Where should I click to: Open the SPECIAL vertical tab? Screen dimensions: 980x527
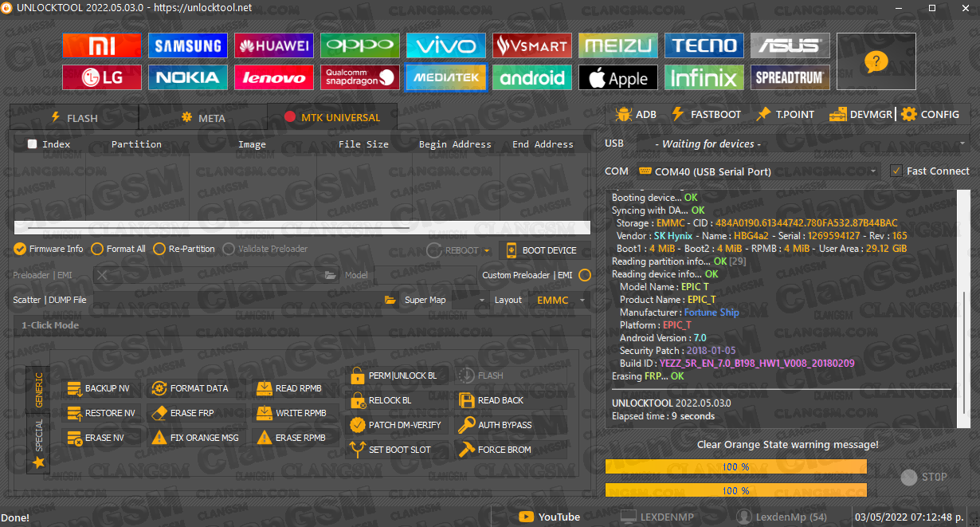tap(38, 445)
